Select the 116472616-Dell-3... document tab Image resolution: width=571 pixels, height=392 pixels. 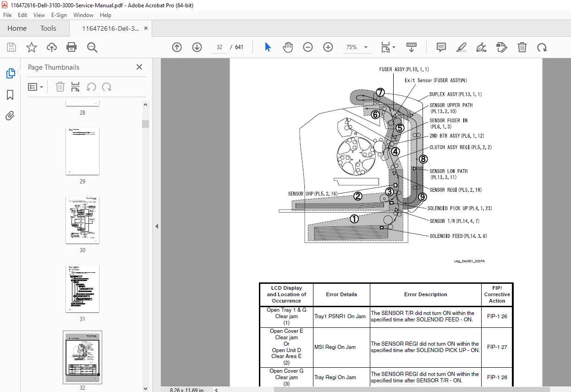coord(110,28)
